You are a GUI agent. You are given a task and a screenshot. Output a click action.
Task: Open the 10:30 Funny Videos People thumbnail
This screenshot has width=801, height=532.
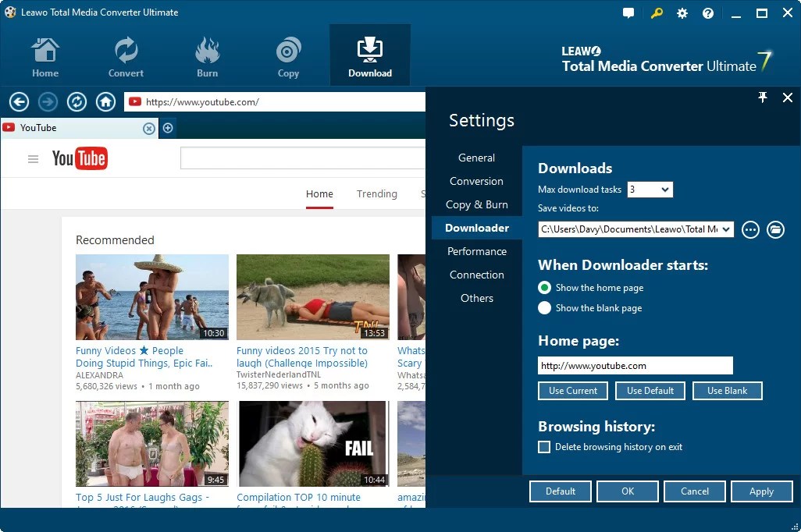tap(151, 297)
